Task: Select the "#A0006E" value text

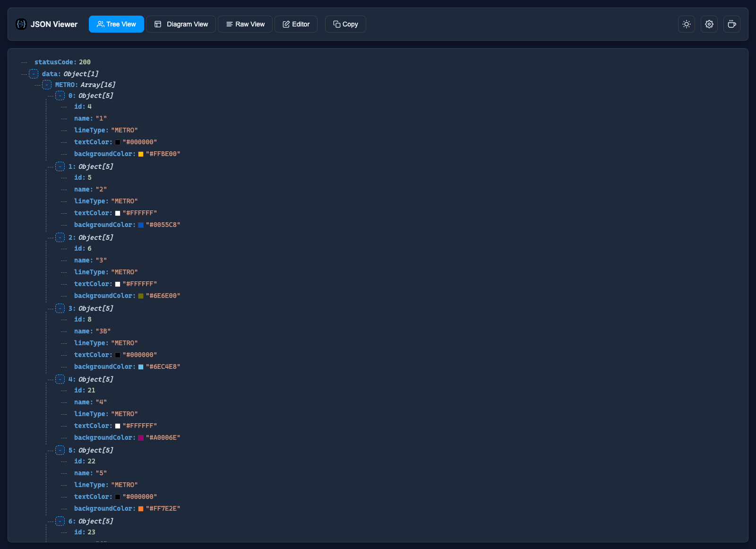Action: [163, 437]
